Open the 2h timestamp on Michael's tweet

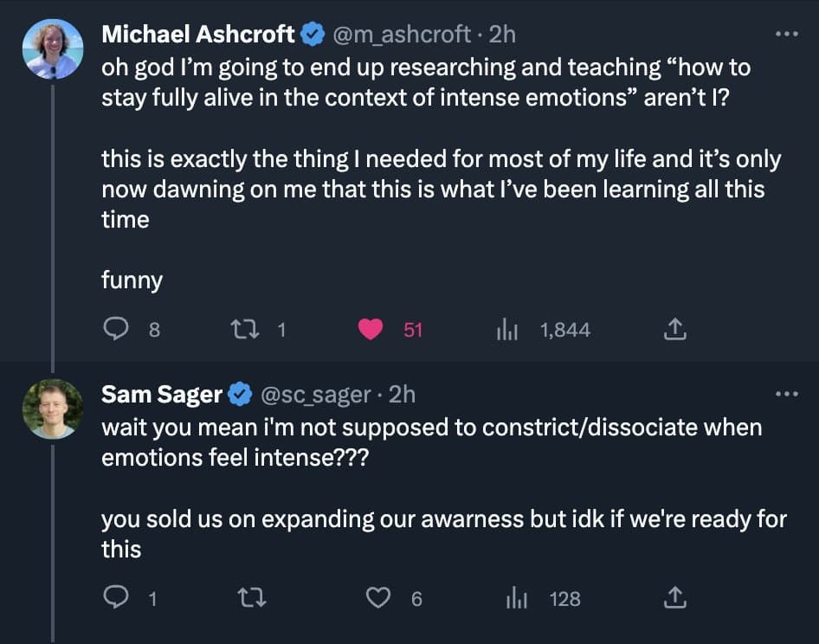(503, 35)
